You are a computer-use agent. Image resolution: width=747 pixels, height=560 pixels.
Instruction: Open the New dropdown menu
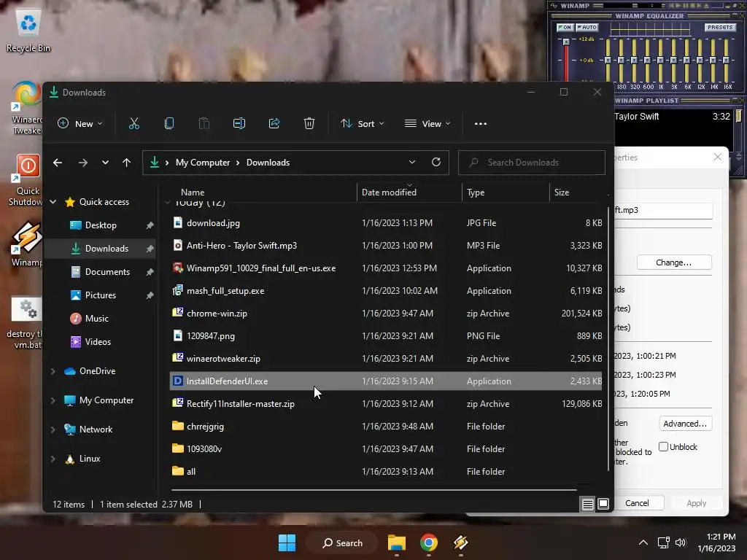click(80, 124)
